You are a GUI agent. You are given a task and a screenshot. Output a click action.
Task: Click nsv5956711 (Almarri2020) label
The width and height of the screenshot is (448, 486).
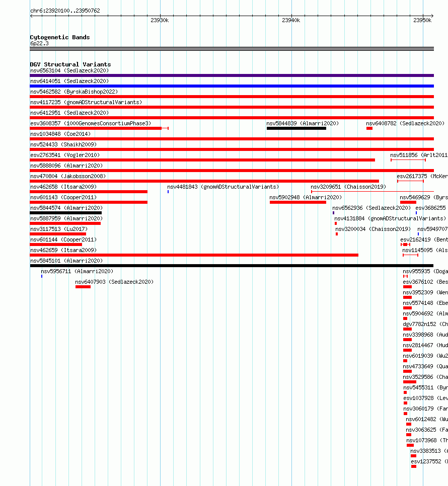click(x=77, y=271)
